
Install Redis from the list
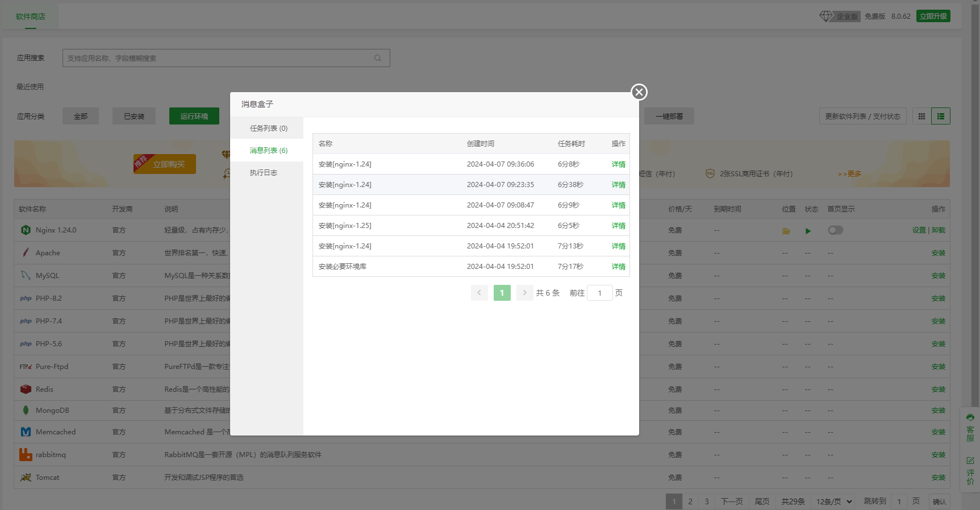[939, 389]
